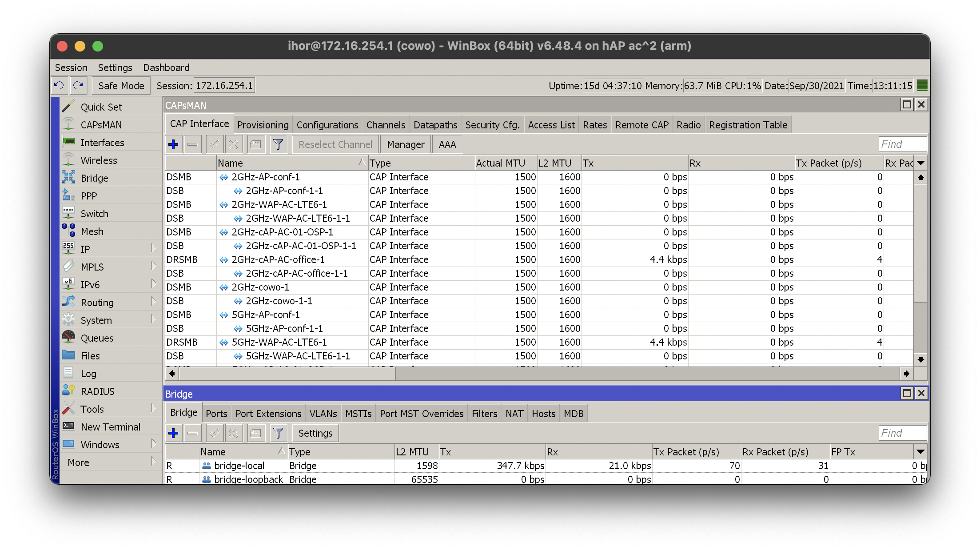Expand More sidebar entry
The width and height of the screenshot is (980, 550).
pos(111,462)
